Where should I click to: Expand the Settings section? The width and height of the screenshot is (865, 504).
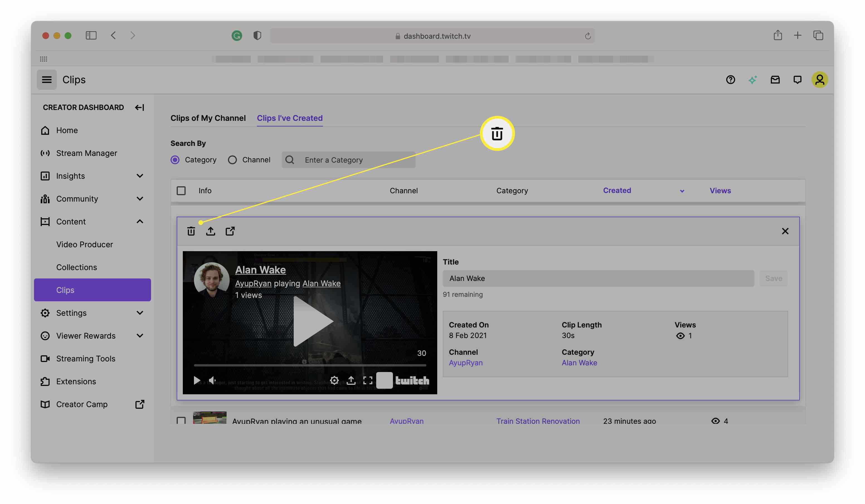(x=140, y=313)
